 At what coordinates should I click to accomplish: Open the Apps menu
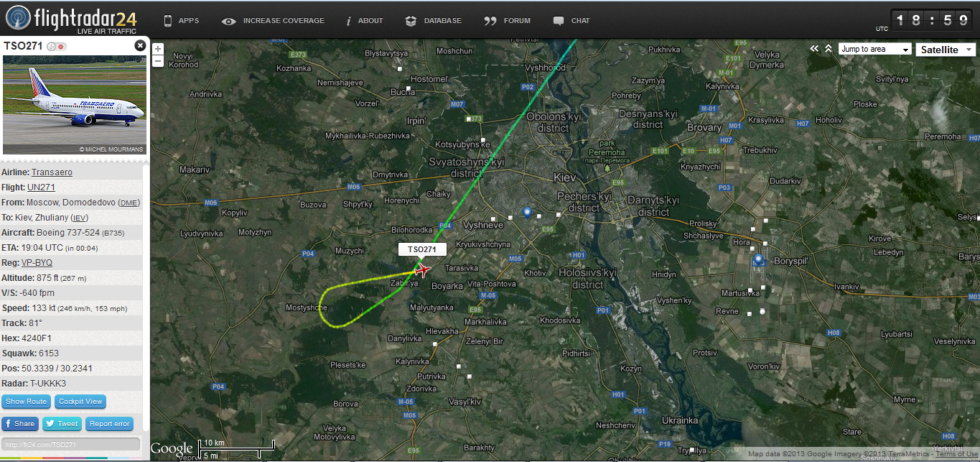click(181, 21)
